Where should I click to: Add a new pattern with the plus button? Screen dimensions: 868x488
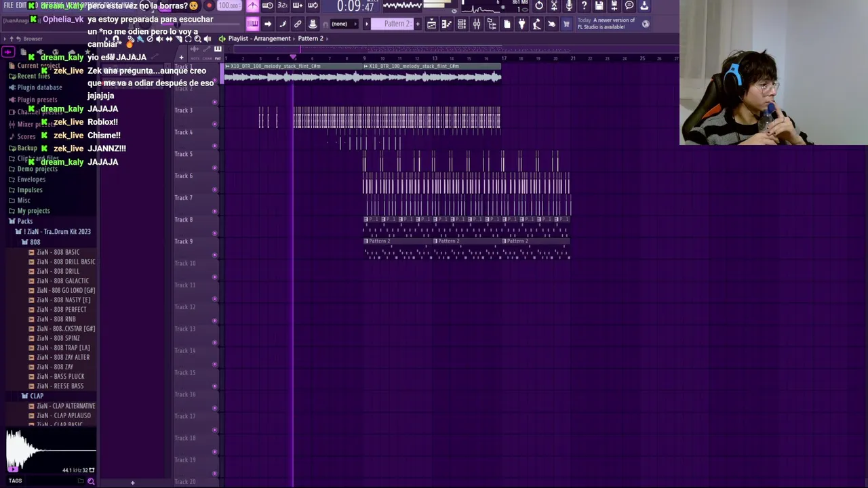[x=418, y=24]
